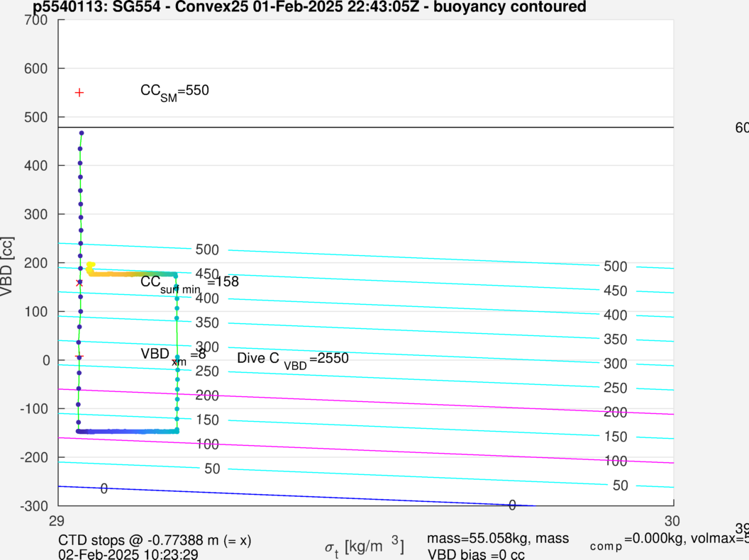
Task: Click the x-axis label σt [kg/m 3]
Action: [364, 547]
